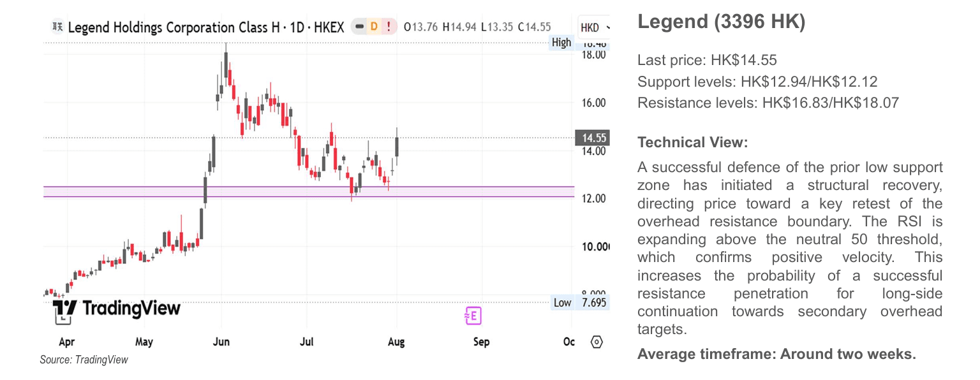Click the May label on time axis
The width and height of the screenshot is (980, 380).
144,342
